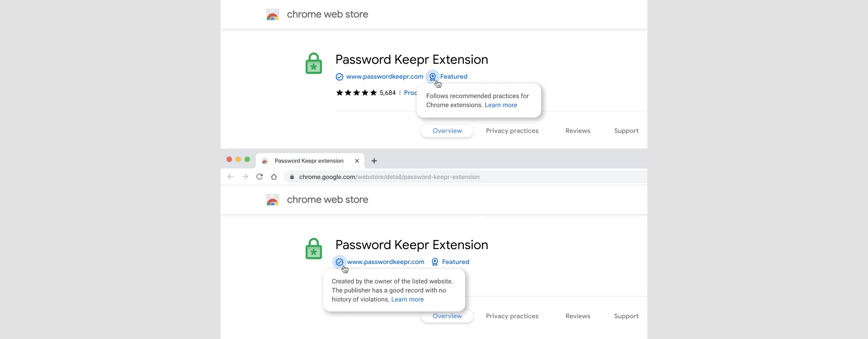
Task: Close the Password Keepr extension tab
Action: [357, 161]
